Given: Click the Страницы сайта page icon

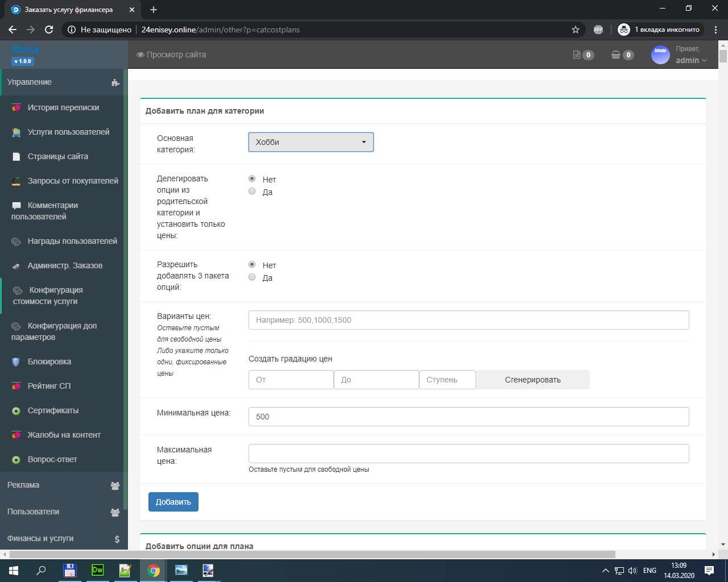Looking at the screenshot, I should click(16, 156).
